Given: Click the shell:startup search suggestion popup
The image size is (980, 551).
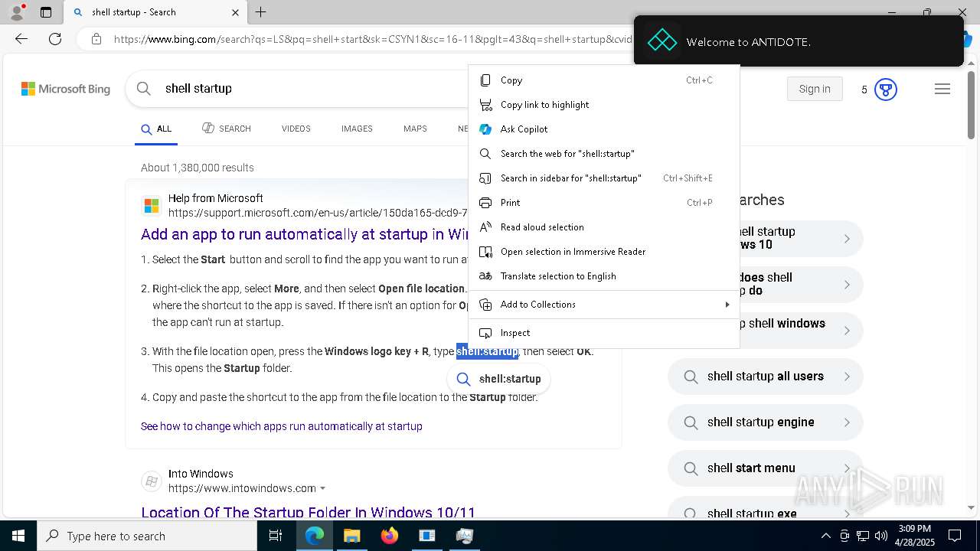Looking at the screenshot, I should tap(499, 379).
